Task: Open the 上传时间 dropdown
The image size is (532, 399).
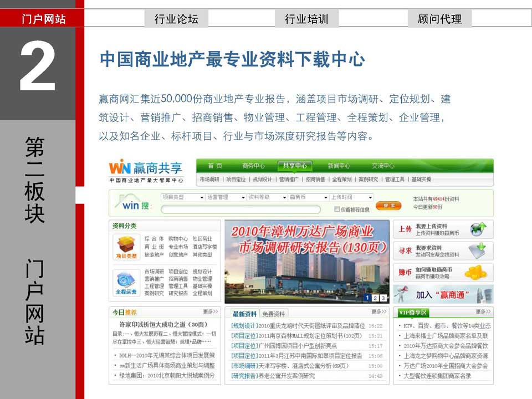Action: coord(351,197)
